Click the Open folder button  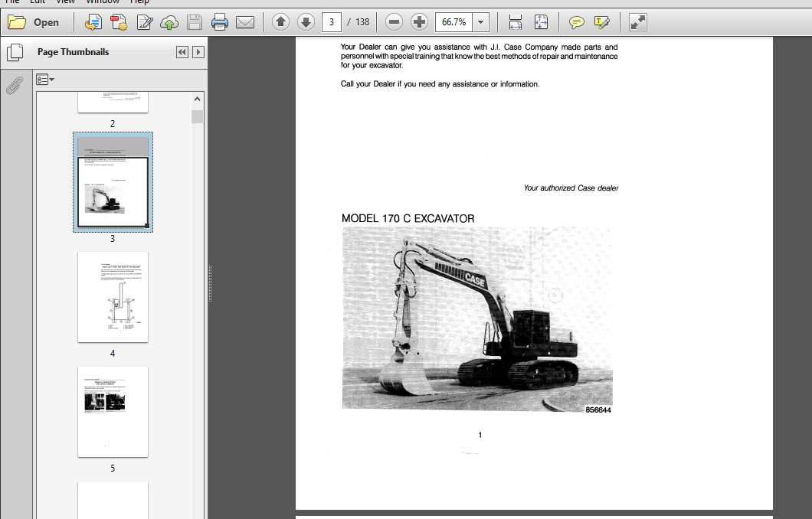coord(34,22)
